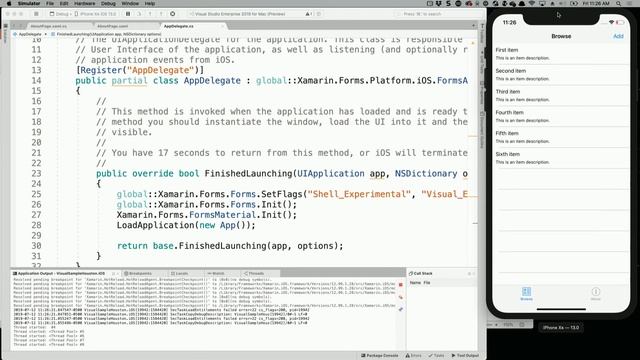
Task: Click the step over icon in debug toolbar
Action: pyautogui.click(x=139, y=14)
